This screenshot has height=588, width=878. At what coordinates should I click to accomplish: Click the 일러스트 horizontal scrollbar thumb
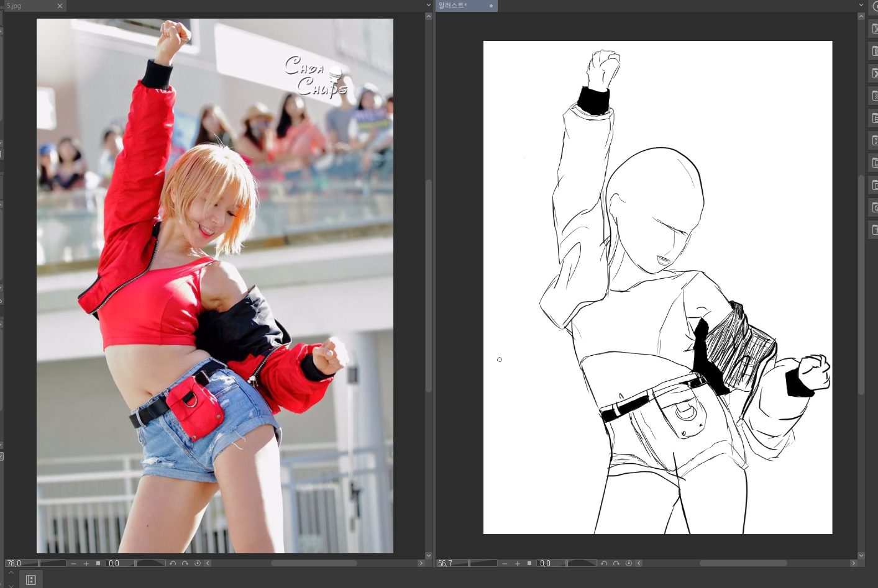tap(744, 563)
